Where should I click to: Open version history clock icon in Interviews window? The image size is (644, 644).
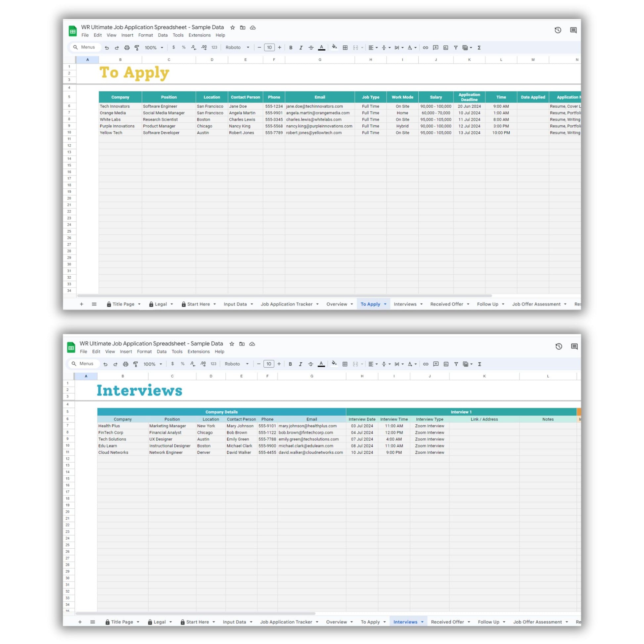pyautogui.click(x=559, y=346)
